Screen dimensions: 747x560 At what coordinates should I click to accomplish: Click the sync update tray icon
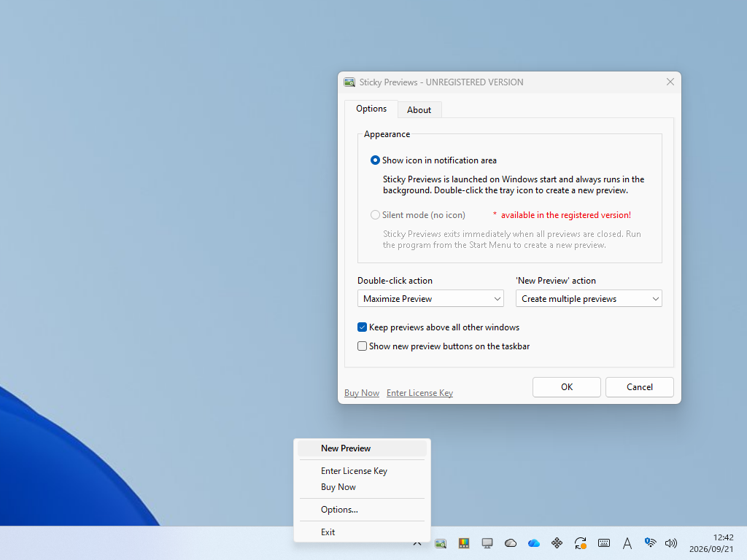coord(580,543)
